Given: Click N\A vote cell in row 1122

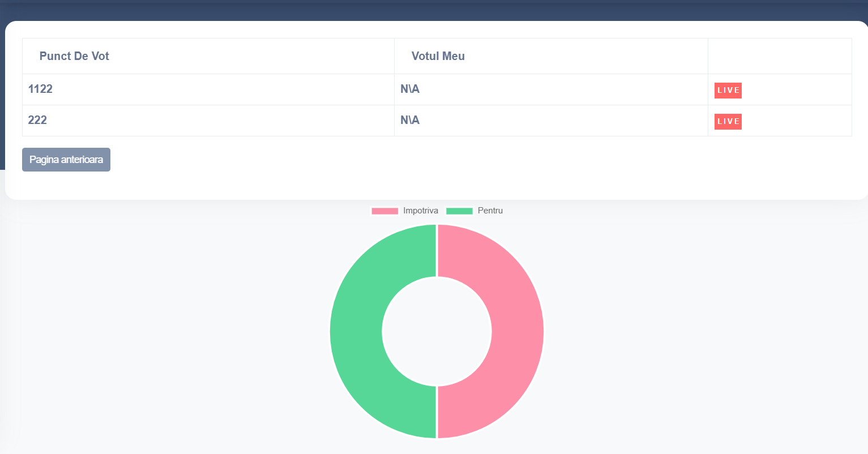Looking at the screenshot, I should [551, 89].
